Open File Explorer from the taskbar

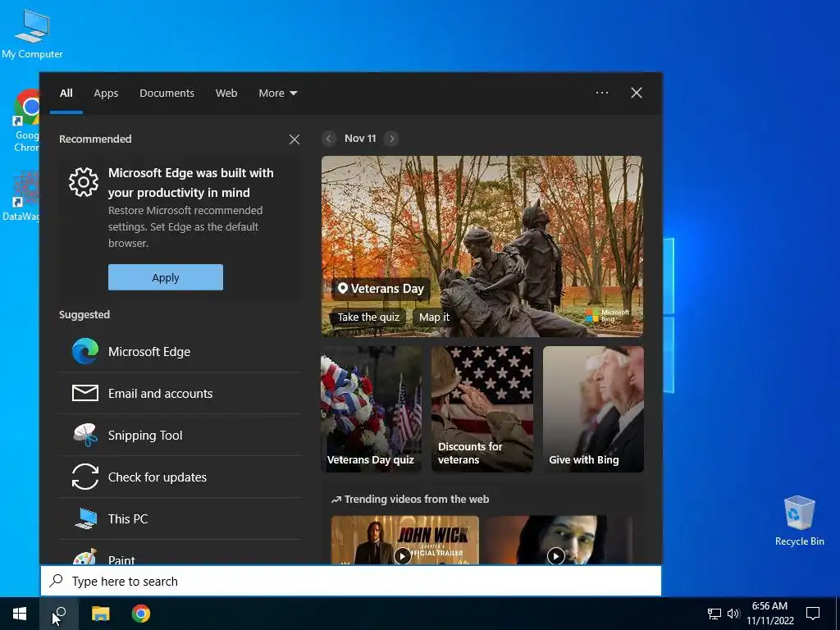pyautogui.click(x=100, y=614)
